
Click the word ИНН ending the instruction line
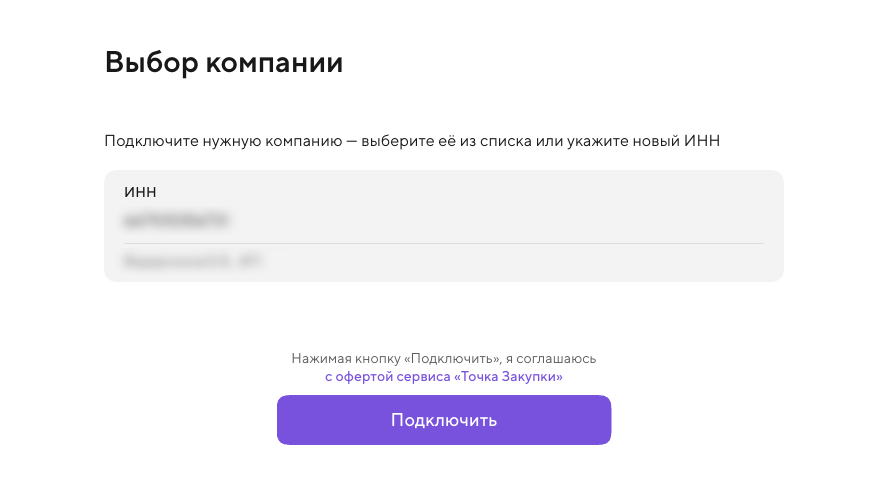[x=701, y=141]
